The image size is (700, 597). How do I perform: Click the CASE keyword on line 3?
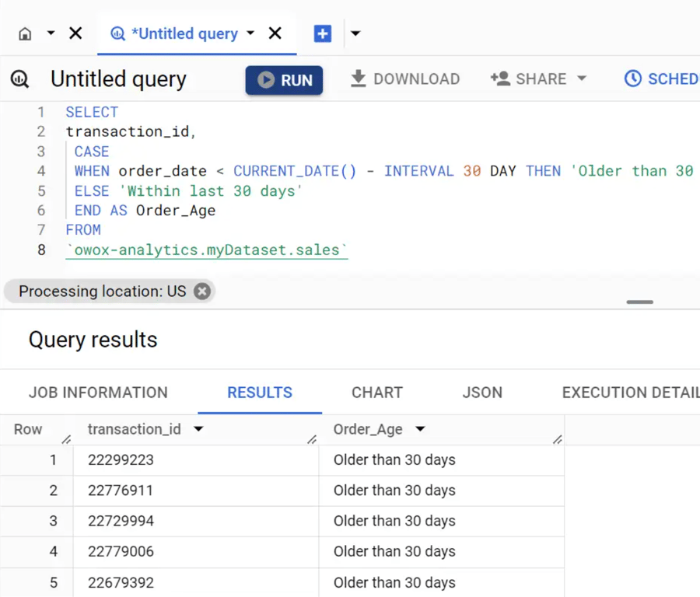click(92, 152)
